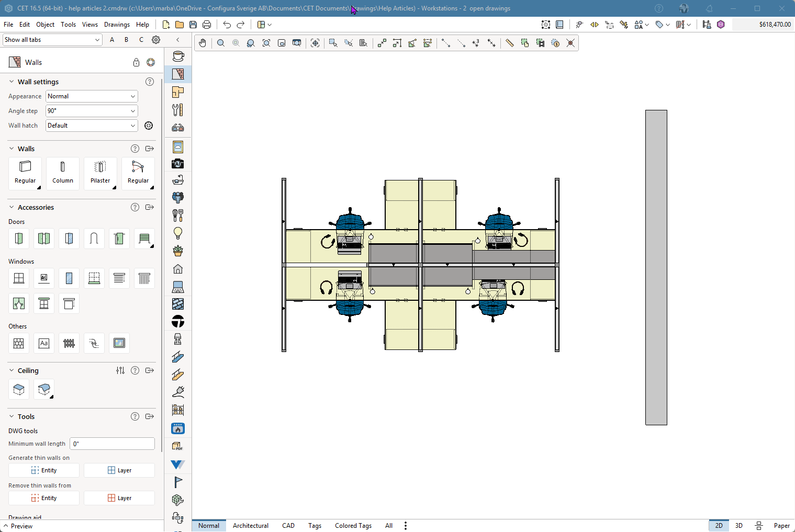
Task: Open the Angle step dropdown
Action: pyautogui.click(x=92, y=111)
